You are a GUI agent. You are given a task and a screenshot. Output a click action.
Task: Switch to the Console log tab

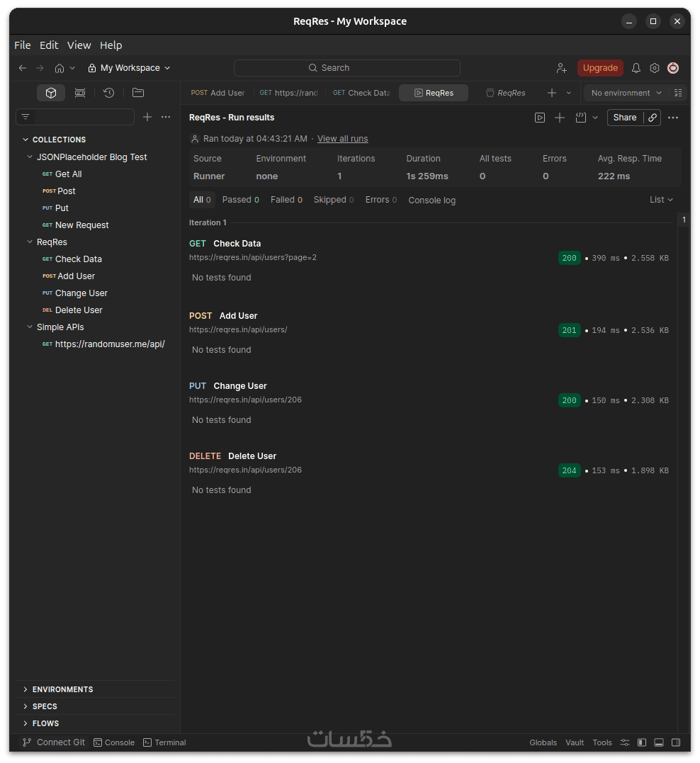click(431, 200)
